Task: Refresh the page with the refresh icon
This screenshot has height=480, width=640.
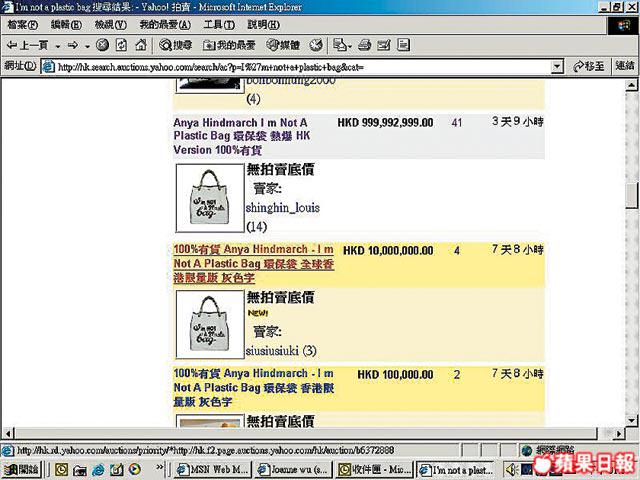Action: pos(121,45)
